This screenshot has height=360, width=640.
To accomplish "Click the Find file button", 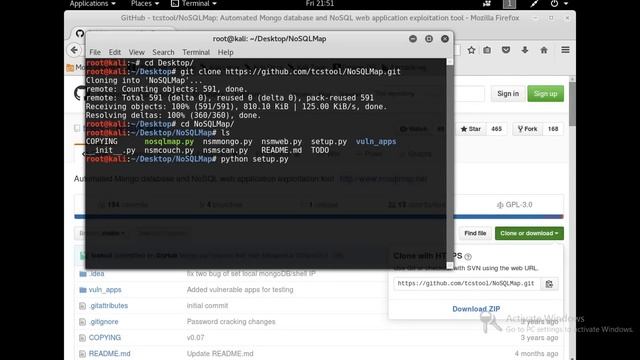I will click(x=475, y=233).
